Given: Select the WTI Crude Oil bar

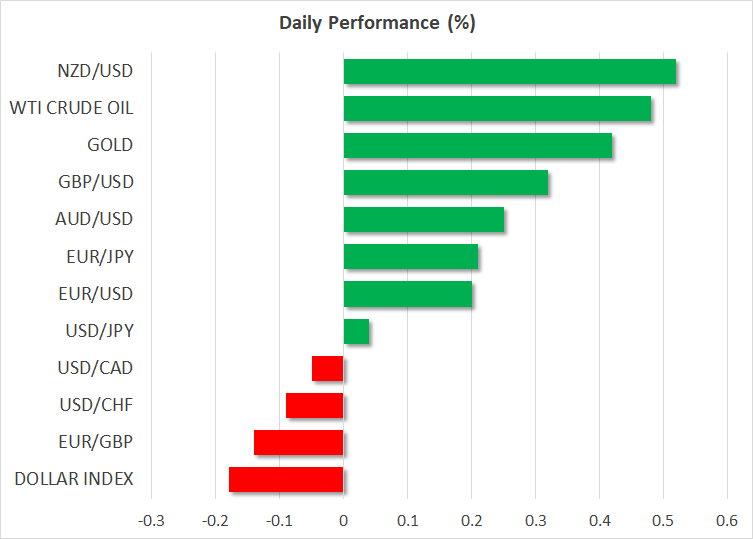Looking at the screenshot, I should click(497, 108).
